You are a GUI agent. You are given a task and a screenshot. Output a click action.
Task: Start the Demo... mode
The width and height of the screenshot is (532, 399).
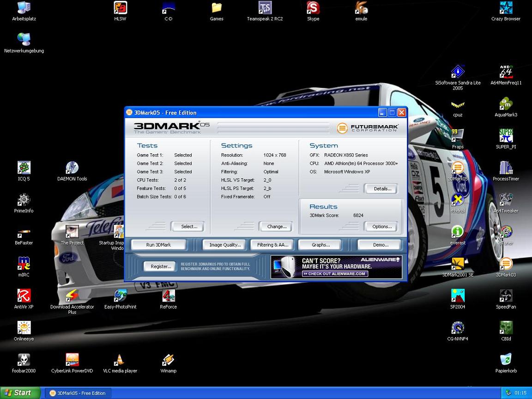[x=379, y=245]
